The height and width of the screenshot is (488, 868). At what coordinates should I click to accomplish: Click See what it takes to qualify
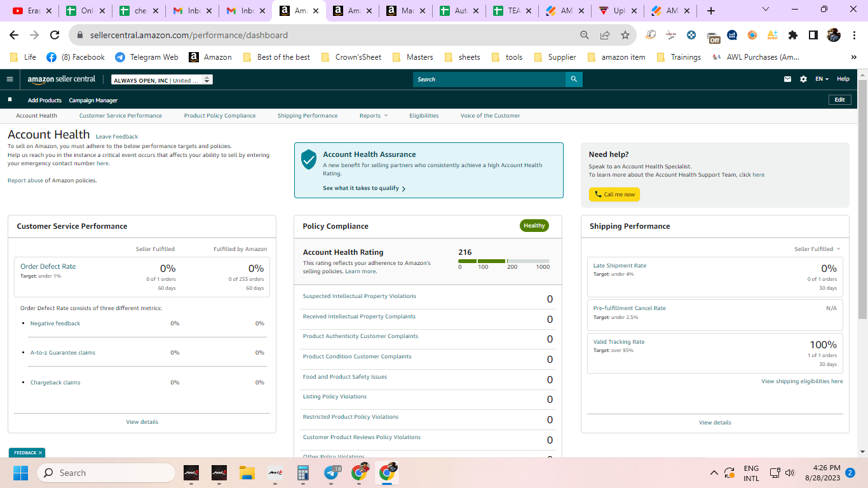[x=364, y=188]
